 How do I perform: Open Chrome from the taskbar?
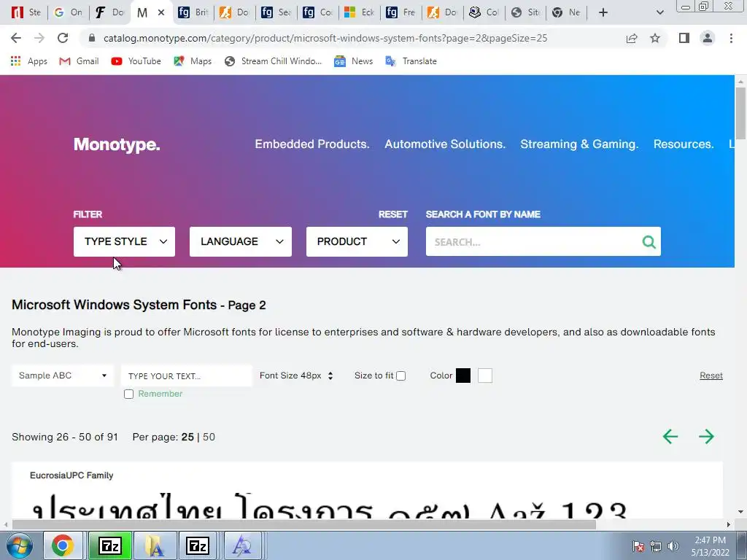tap(63, 545)
